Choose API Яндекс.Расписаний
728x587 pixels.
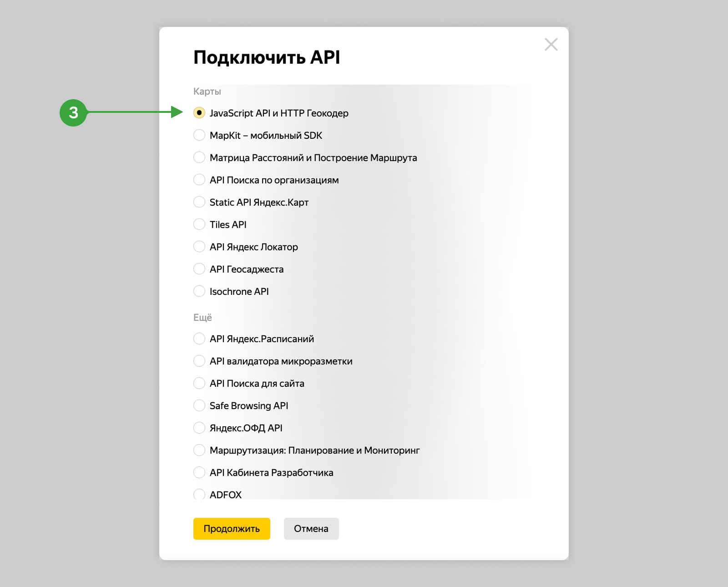click(199, 339)
